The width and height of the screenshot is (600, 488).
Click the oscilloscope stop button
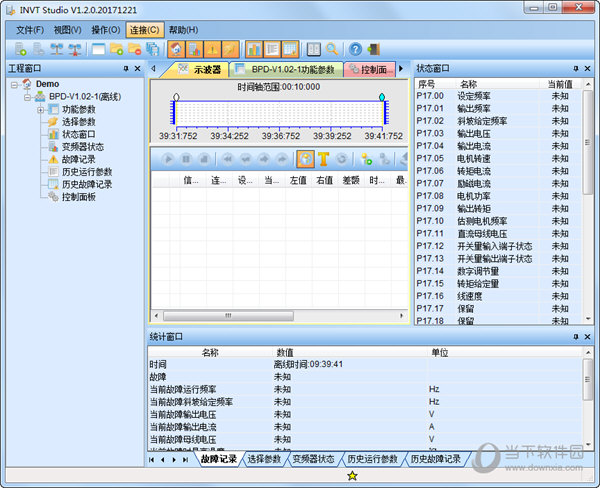(204, 159)
